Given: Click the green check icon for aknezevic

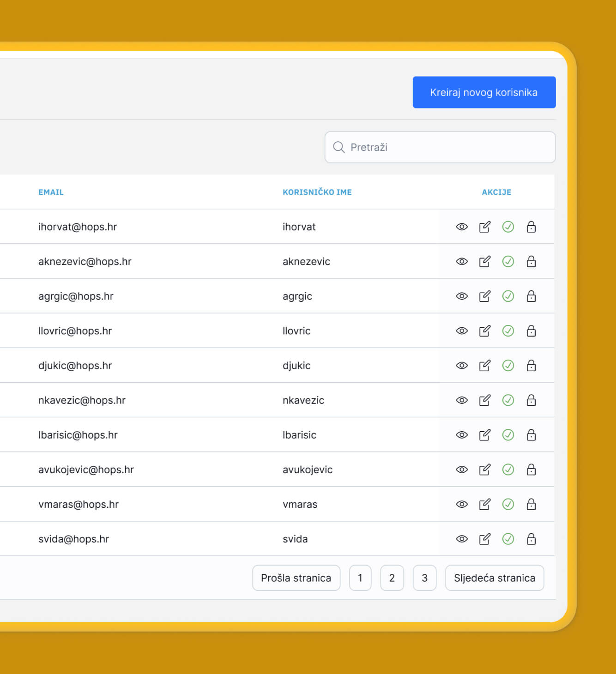Looking at the screenshot, I should tap(508, 261).
